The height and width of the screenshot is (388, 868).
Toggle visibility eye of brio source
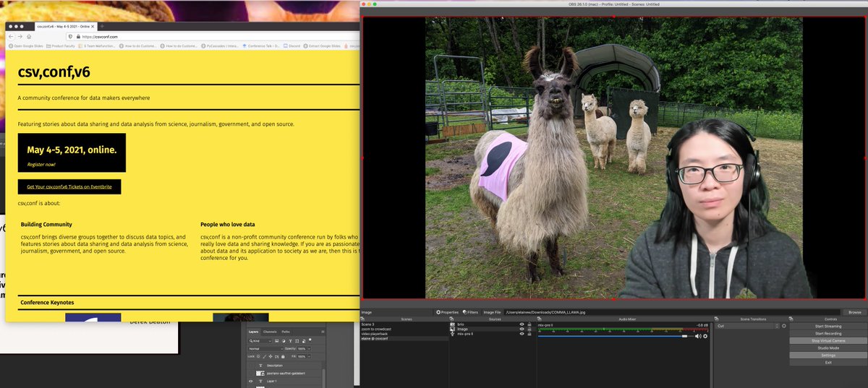coord(522,324)
